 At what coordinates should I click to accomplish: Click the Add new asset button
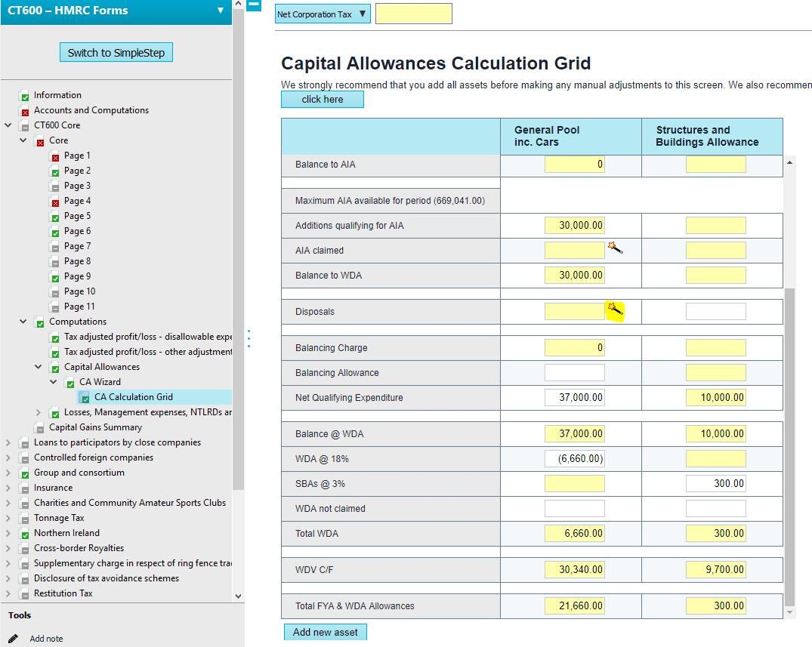[325, 632]
